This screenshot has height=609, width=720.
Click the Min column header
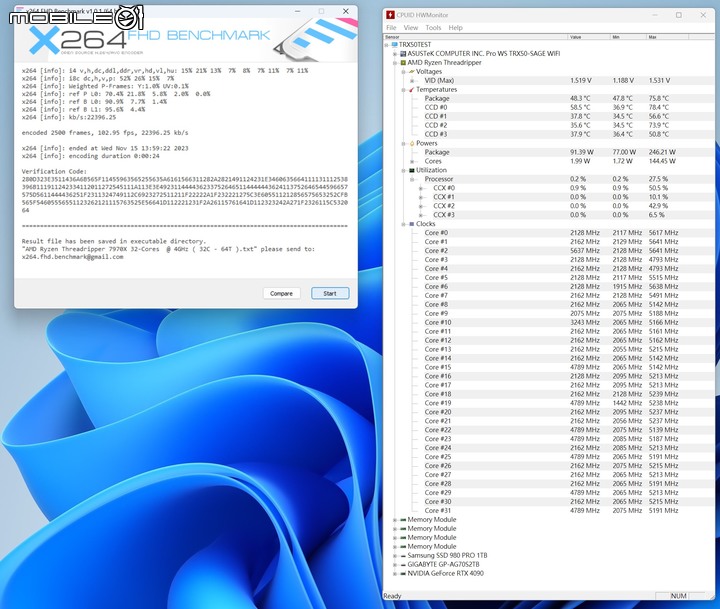(x=628, y=37)
